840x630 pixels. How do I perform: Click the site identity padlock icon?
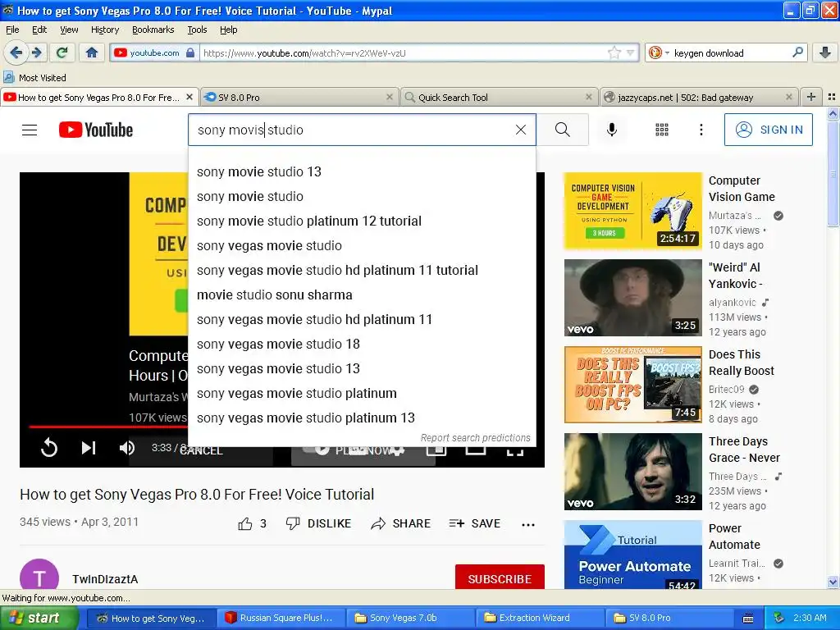[190, 52]
